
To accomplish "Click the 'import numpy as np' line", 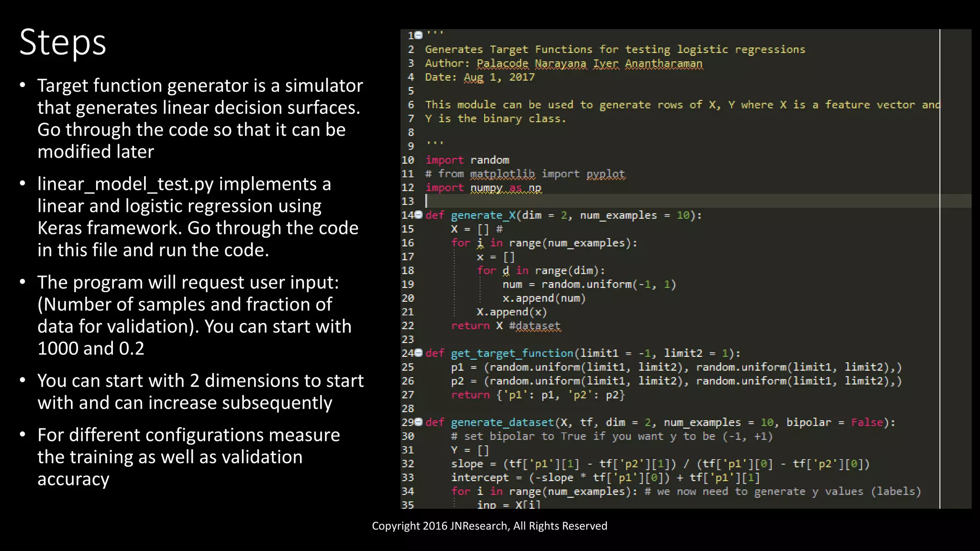I will point(483,187).
